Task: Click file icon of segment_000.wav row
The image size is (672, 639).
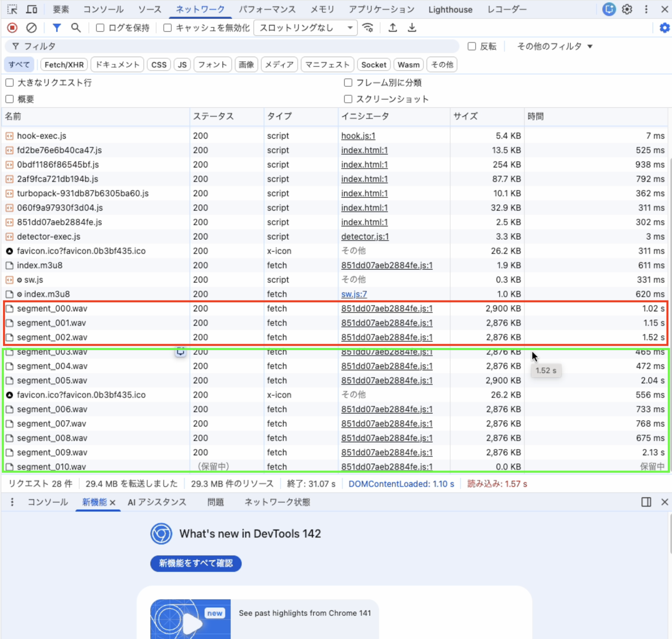Action: 10,309
